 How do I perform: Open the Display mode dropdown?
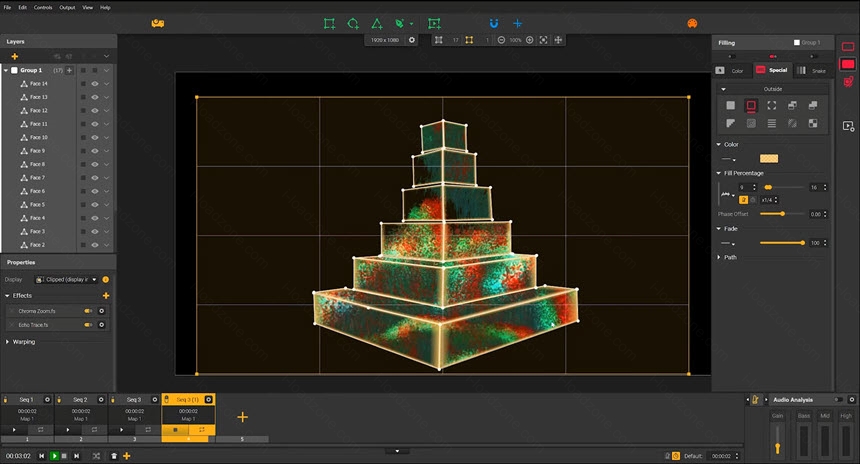click(x=66, y=280)
